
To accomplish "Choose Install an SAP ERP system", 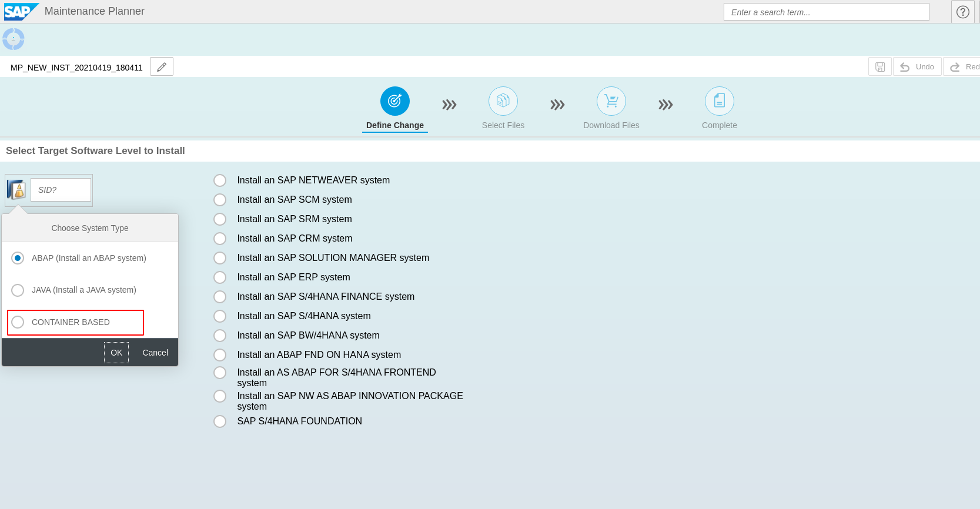I will (x=220, y=277).
